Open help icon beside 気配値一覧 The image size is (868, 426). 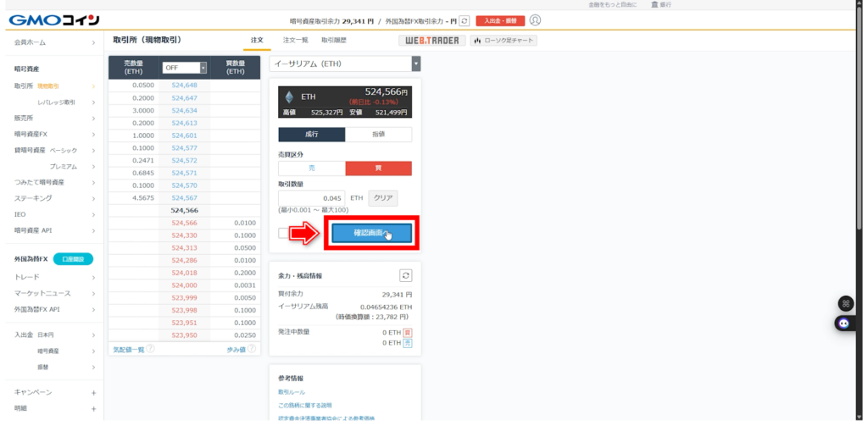pos(150,349)
